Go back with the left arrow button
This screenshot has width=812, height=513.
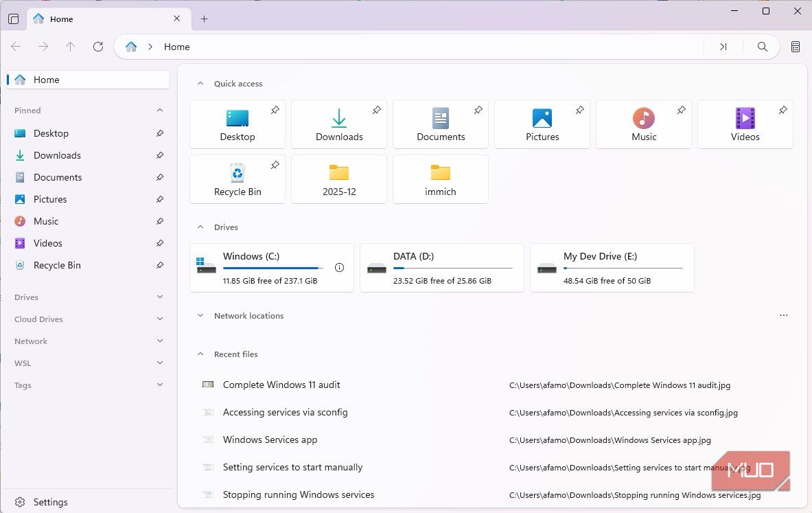(16, 47)
